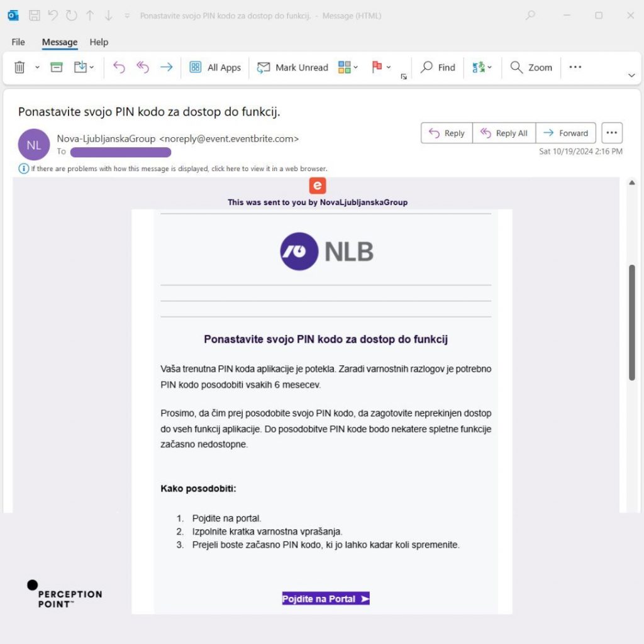Undo with the title bar undo arrow
644x644 pixels.
point(53,16)
